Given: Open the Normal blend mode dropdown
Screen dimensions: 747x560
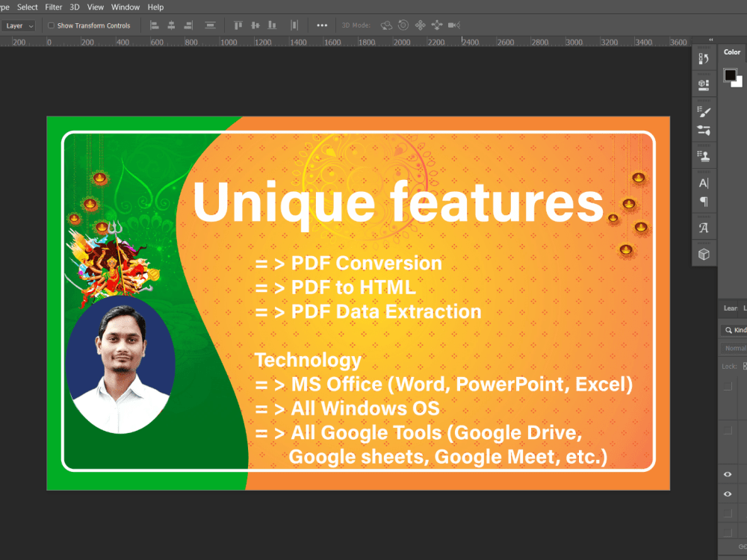Looking at the screenshot, I should [x=734, y=348].
